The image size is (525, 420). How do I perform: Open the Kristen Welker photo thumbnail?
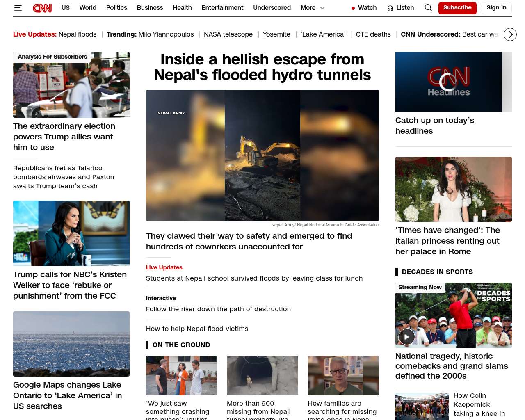(x=71, y=233)
